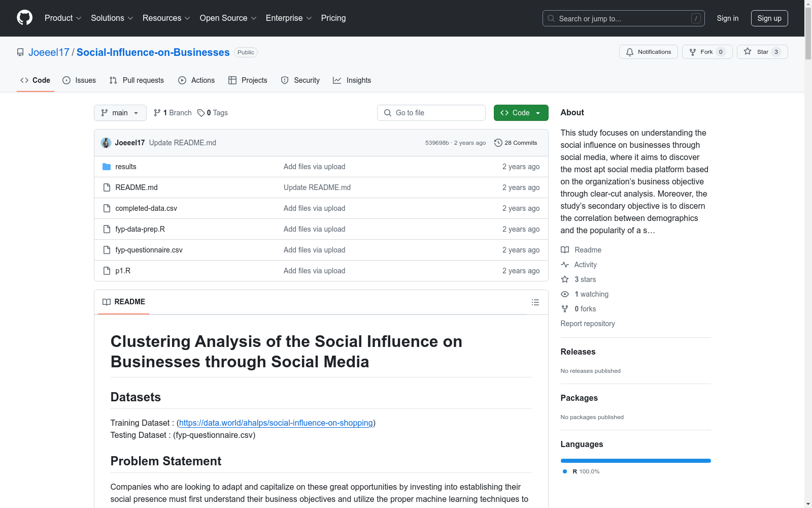The height and width of the screenshot is (508, 812).
Task: Click the Sign in link
Action: click(728, 18)
